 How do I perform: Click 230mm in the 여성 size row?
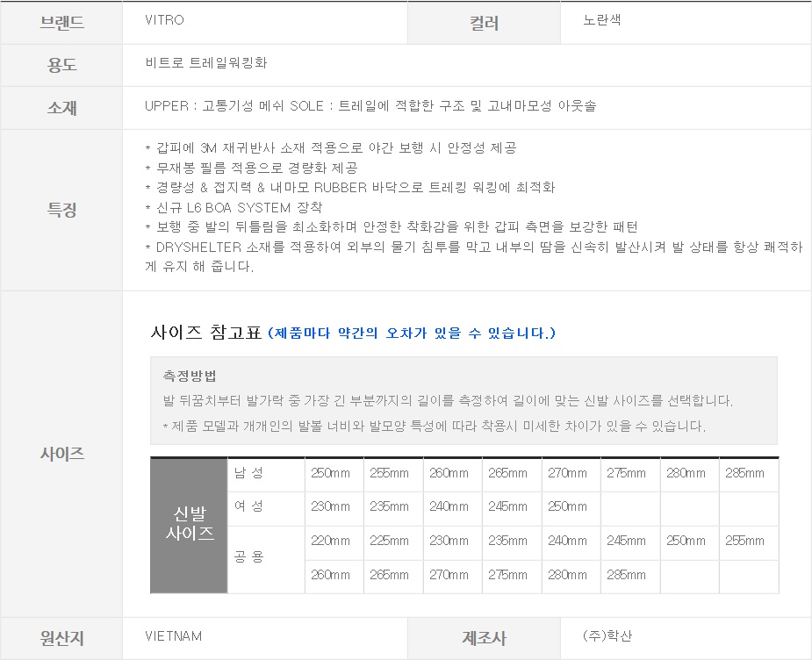click(330, 506)
